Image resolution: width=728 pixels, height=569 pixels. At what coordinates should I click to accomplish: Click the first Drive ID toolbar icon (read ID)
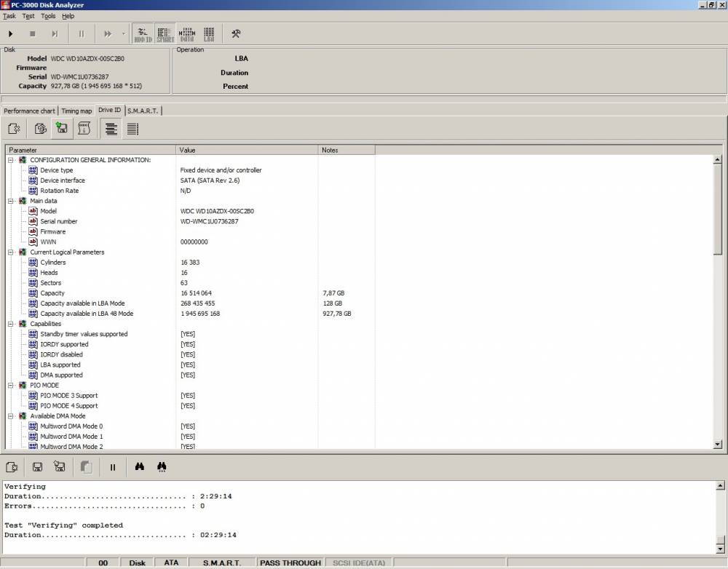pyautogui.click(x=15, y=129)
